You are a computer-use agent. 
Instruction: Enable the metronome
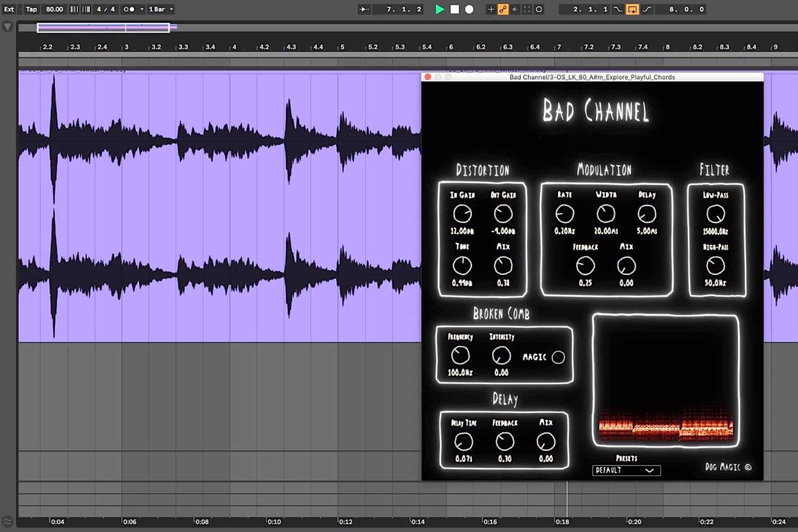129,9
